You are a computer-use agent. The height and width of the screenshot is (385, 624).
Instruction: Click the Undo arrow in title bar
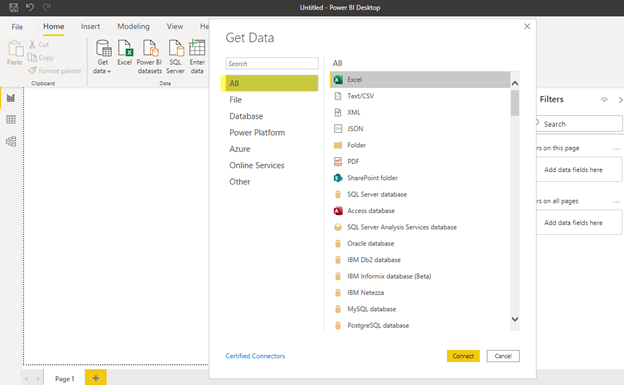[x=30, y=7]
